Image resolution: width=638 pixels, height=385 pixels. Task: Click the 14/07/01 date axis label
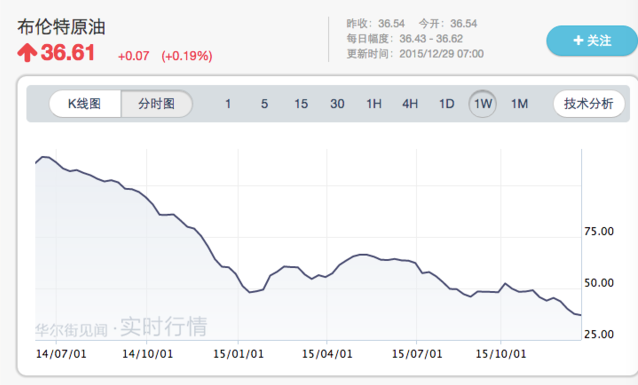(x=61, y=354)
